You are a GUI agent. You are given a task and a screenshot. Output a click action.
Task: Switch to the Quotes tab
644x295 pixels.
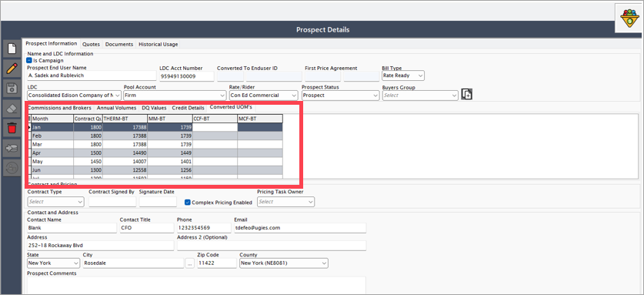click(91, 44)
